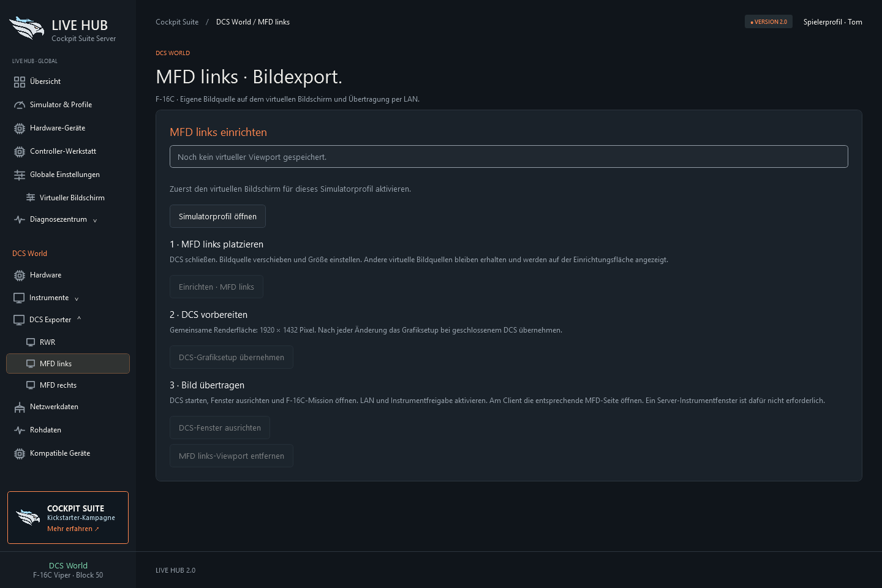Viewport: 882px width, 588px height.
Task: Select the Rohdaten pulse icon
Action: pos(20,430)
